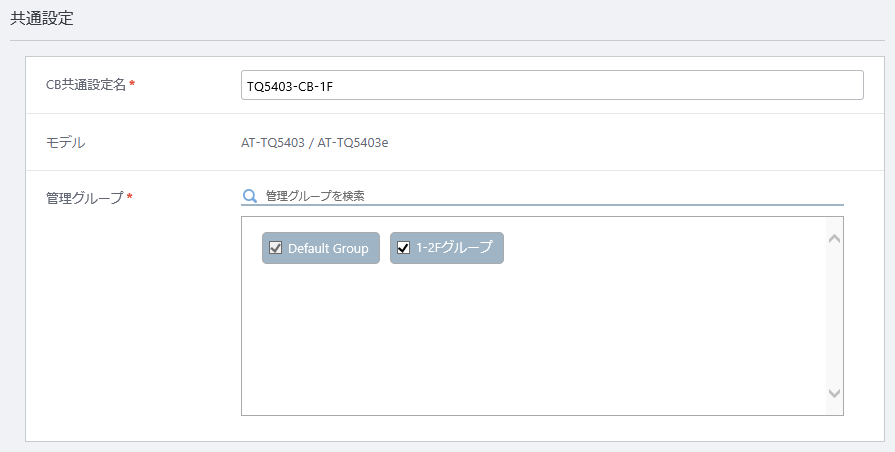Uncheck the 1-2Fグループ checkbox
The width and height of the screenshot is (895, 452).
tap(403, 248)
